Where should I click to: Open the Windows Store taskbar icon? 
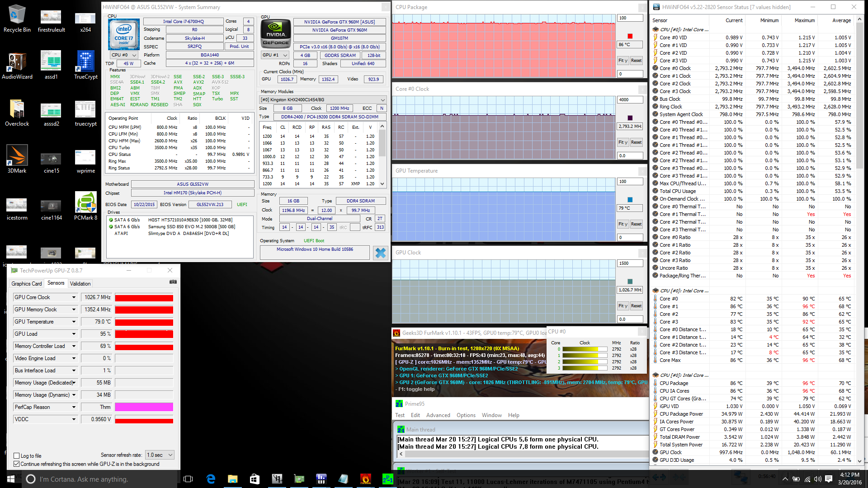[x=255, y=479]
